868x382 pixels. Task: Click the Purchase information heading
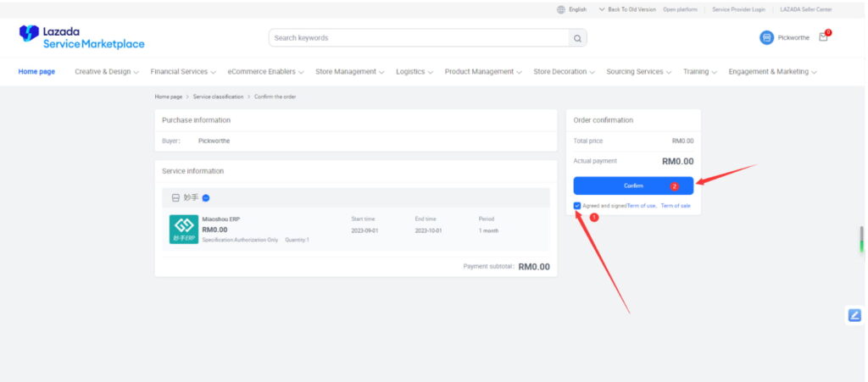coord(196,120)
